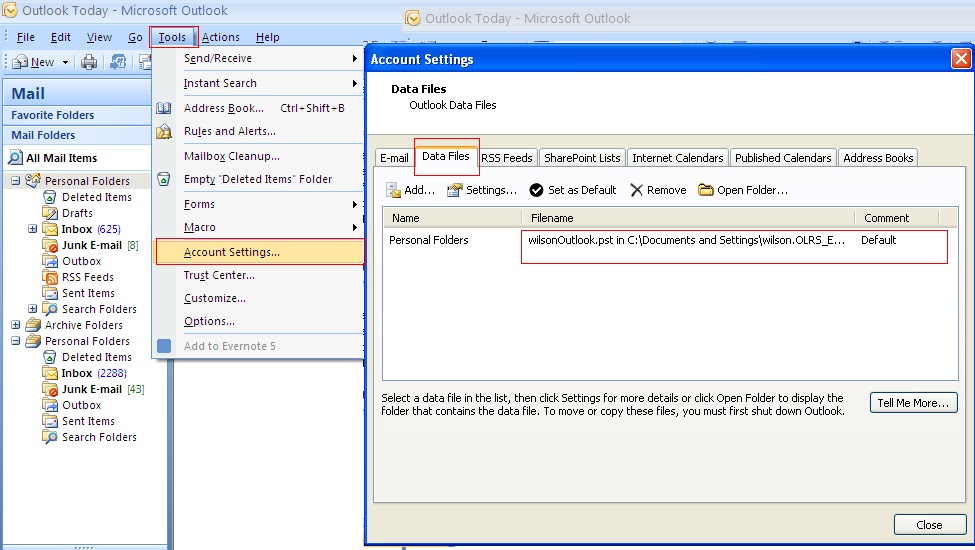
Task: Expand the first Search Folders node
Action: tap(32, 309)
